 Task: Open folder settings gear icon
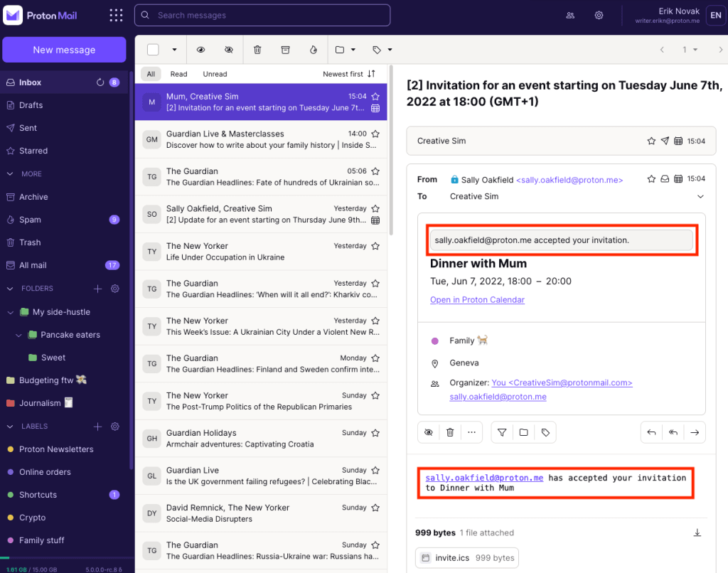pyautogui.click(x=115, y=289)
